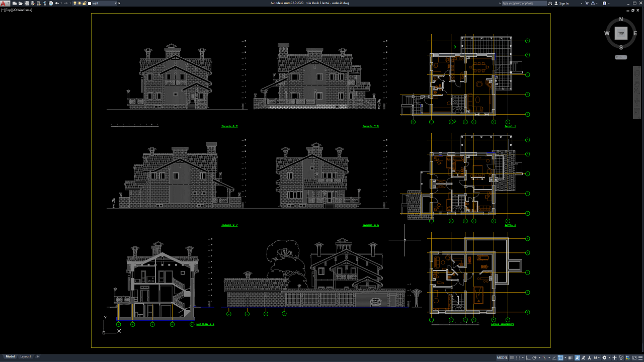Expand the Help dropdown arrow

pos(609,3)
